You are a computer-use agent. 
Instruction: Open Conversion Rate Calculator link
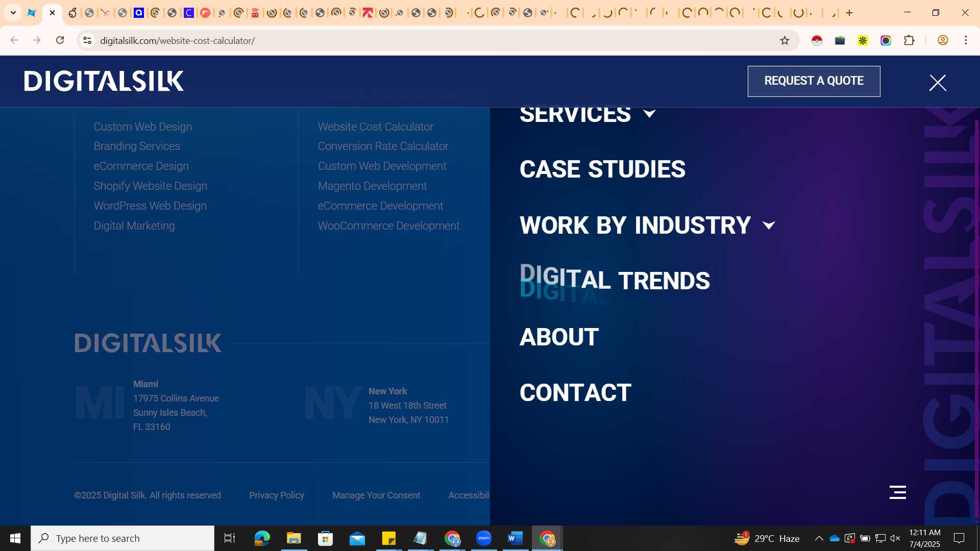pos(383,146)
